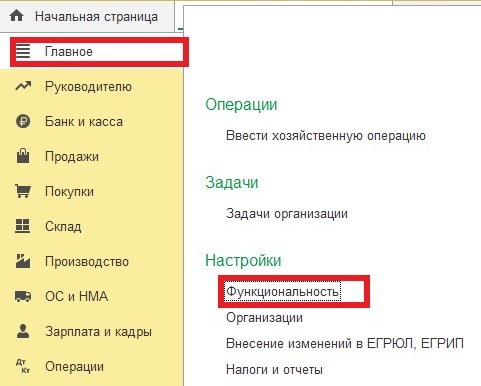Viewport: 481px width, 386px height.
Task: Click the factory icon for Производство
Action: tap(23, 261)
